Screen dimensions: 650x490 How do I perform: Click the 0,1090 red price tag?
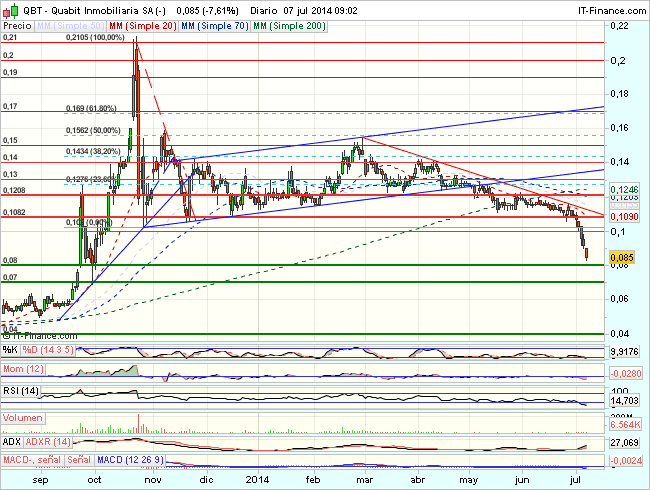pos(622,216)
